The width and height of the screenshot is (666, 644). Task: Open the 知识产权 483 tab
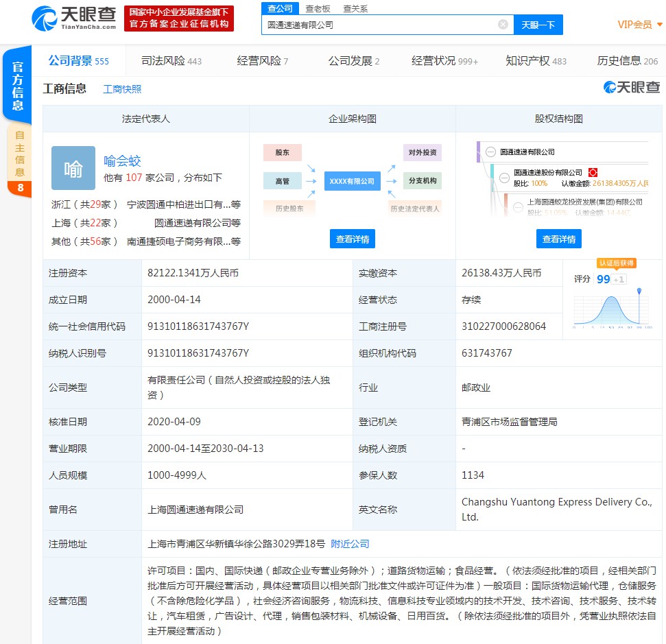point(536,61)
